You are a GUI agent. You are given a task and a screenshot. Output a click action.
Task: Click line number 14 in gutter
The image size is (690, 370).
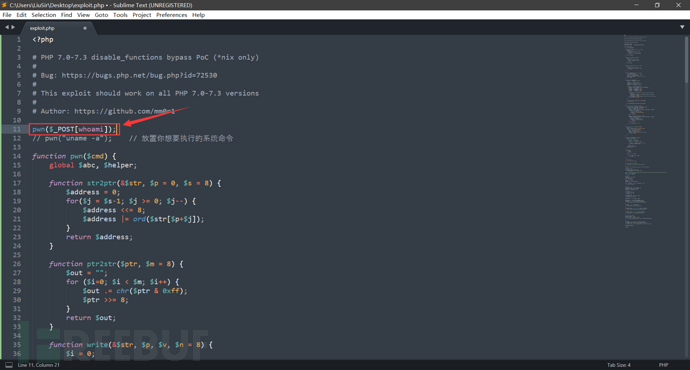pyautogui.click(x=17, y=156)
